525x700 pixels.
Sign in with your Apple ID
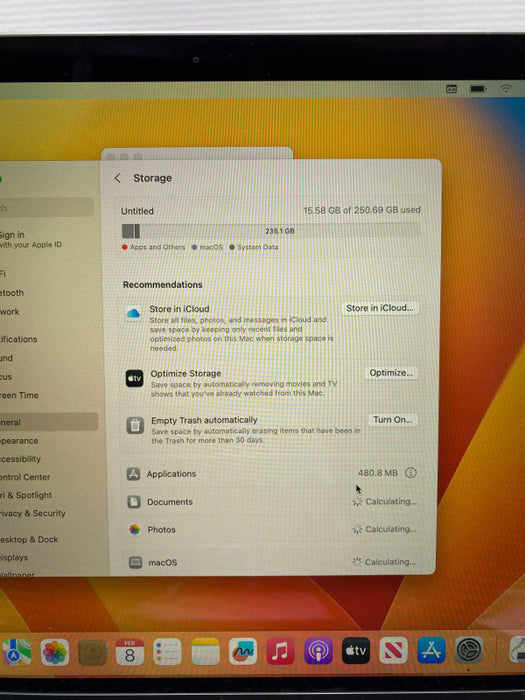point(31,239)
